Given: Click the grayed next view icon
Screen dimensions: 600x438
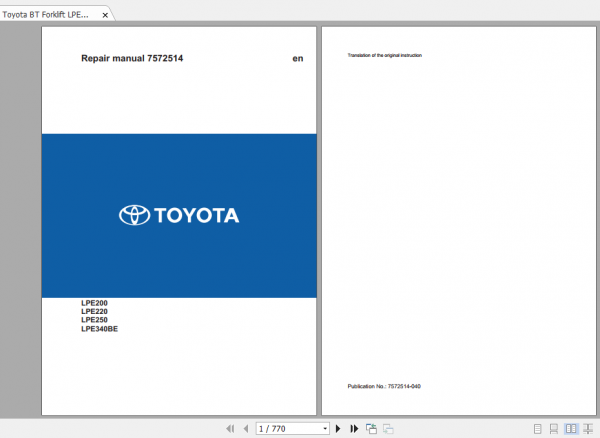Looking at the screenshot, I should (388, 429).
